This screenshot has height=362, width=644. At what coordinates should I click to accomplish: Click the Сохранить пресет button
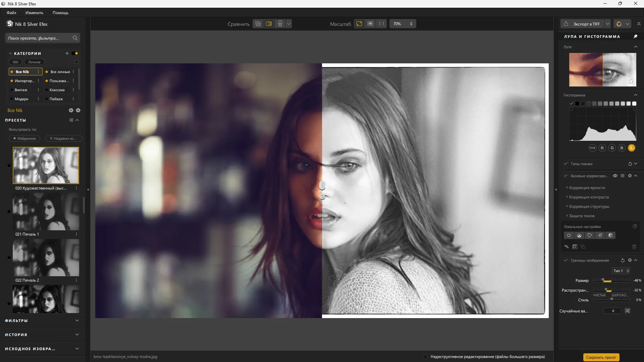(x=601, y=357)
